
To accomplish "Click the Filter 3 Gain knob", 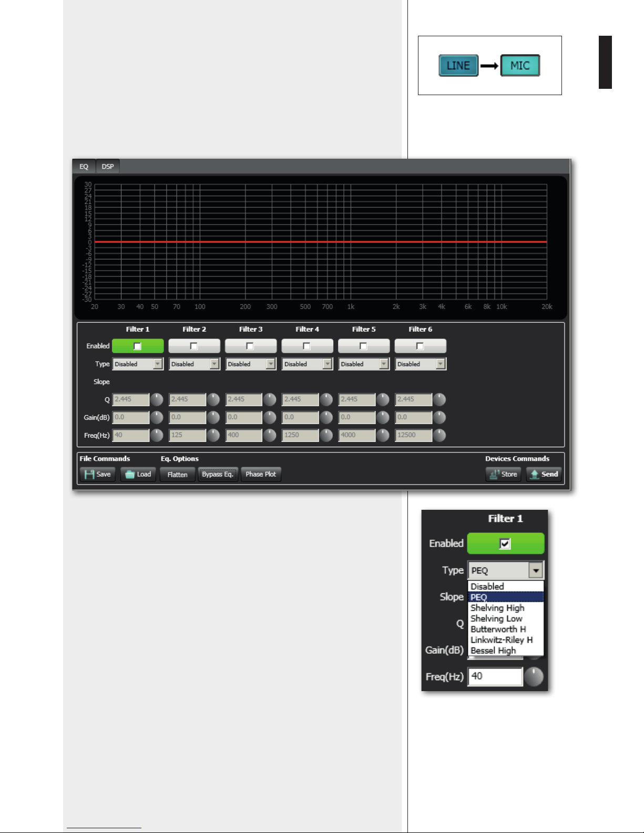I will (x=270, y=417).
